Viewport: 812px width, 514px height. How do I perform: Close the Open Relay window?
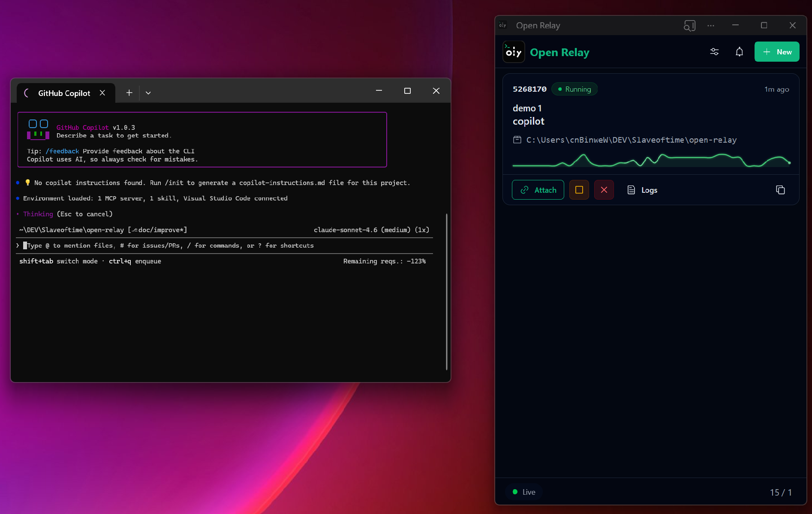tap(793, 25)
